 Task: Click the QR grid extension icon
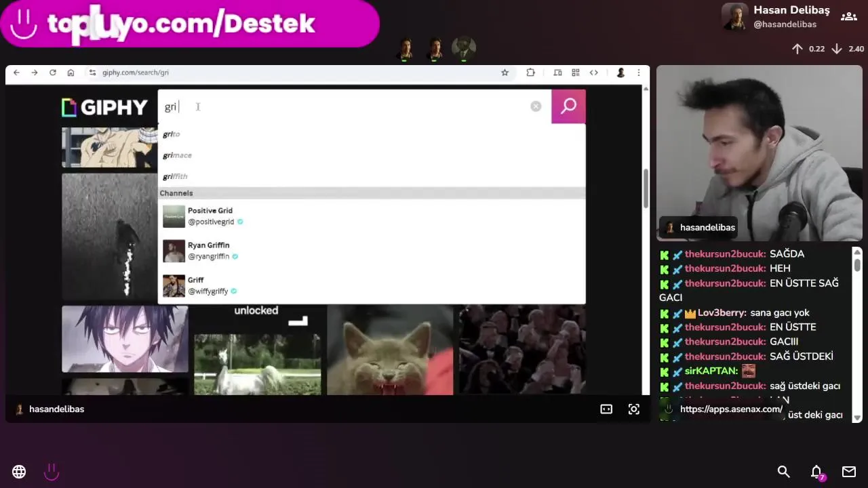pos(575,73)
